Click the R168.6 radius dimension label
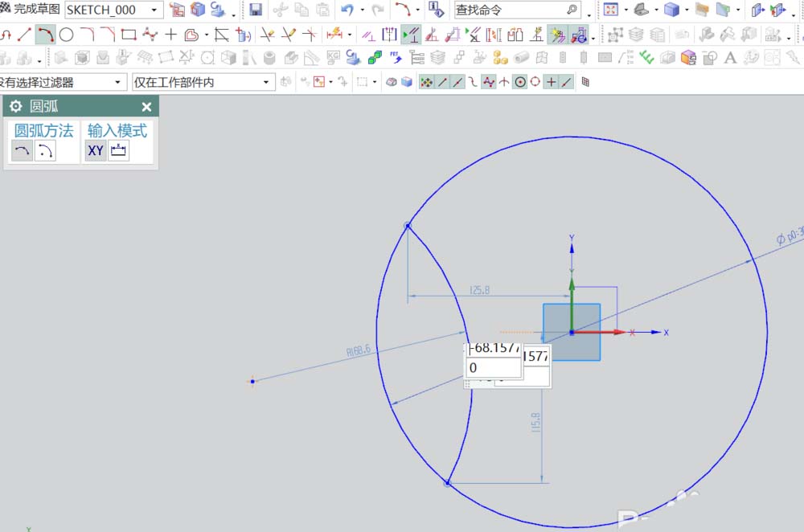The height and width of the screenshot is (532, 804). [x=359, y=350]
